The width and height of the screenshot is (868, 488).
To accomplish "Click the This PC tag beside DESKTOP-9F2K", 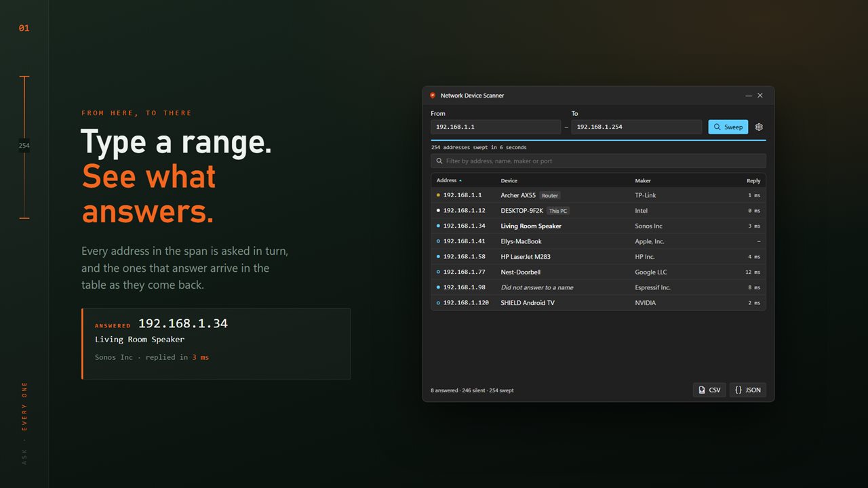I will coord(558,211).
